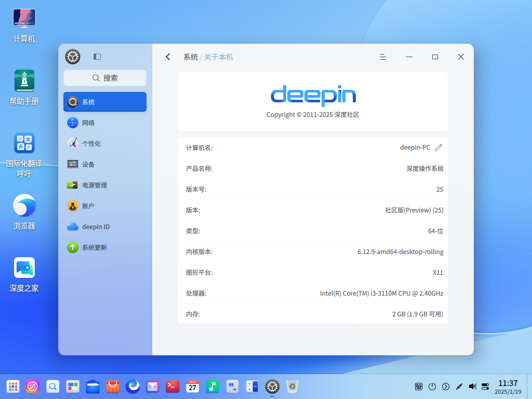Toggle the sidebar layout icon in titlebar
532x399 pixels.
pyautogui.click(x=97, y=57)
